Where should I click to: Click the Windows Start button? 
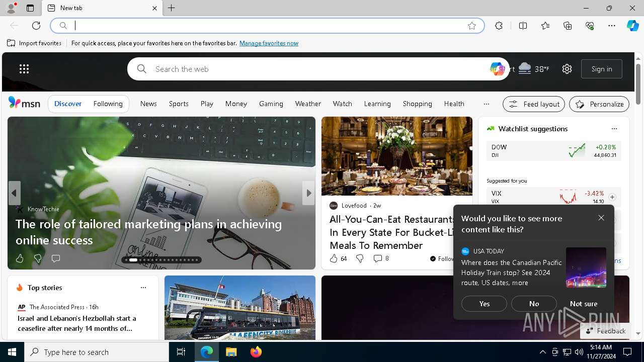coord(12,352)
